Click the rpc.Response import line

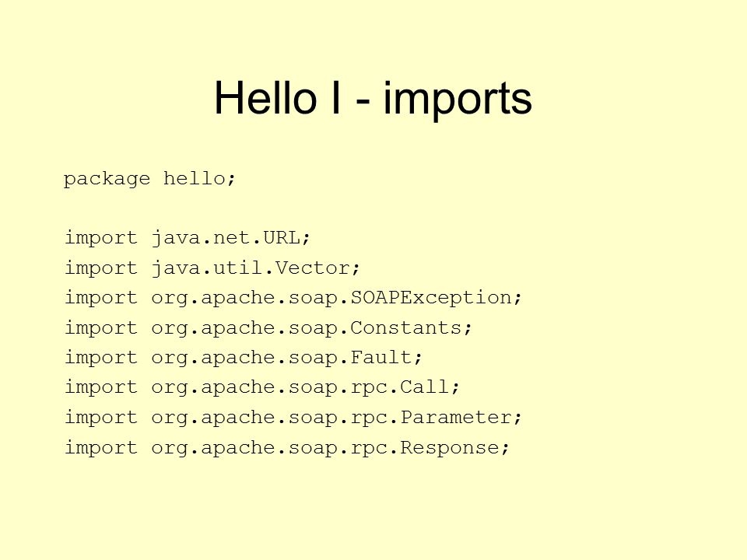click(287, 448)
